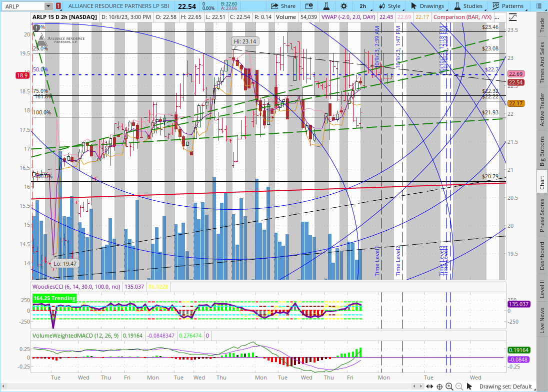The image size is (548, 392).
Task: Open the Studies menu
Action: 468,6
